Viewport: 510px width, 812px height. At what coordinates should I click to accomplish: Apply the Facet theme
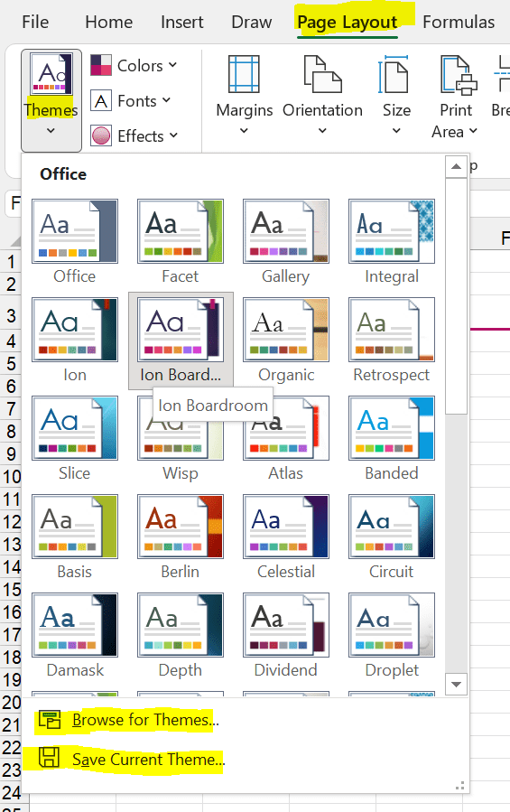click(181, 242)
